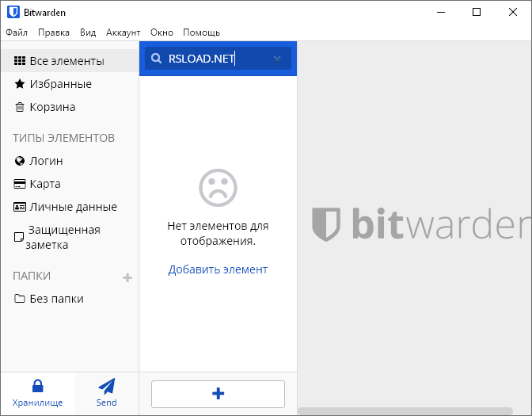Click the globe icon for Логин
The height and width of the screenshot is (416, 532).
[x=20, y=161]
